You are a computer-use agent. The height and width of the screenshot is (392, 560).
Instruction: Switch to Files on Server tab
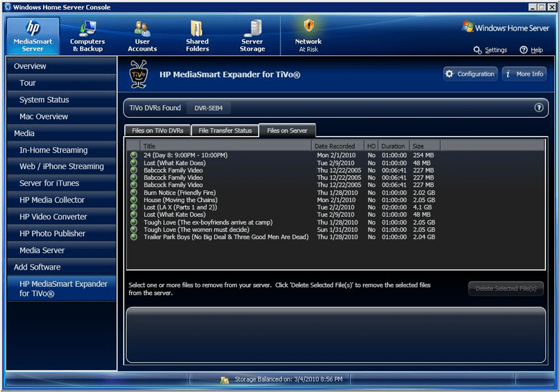tap(287, 130)
